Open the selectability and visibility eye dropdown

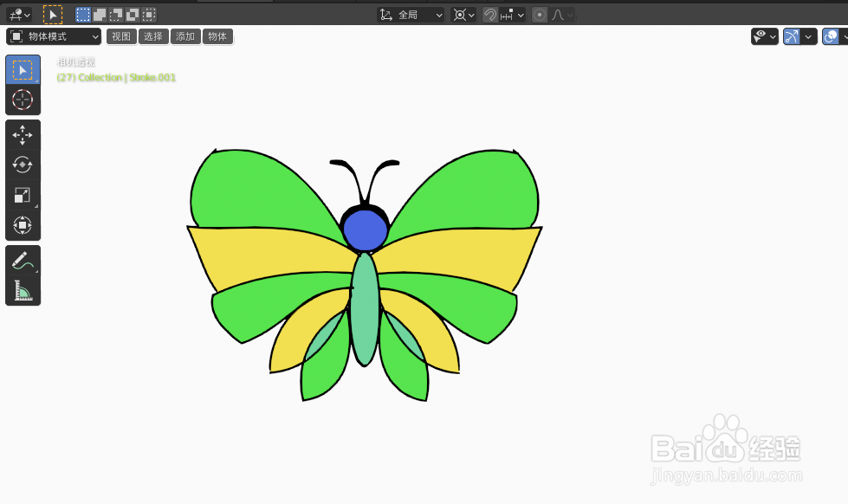pos(764,36)
